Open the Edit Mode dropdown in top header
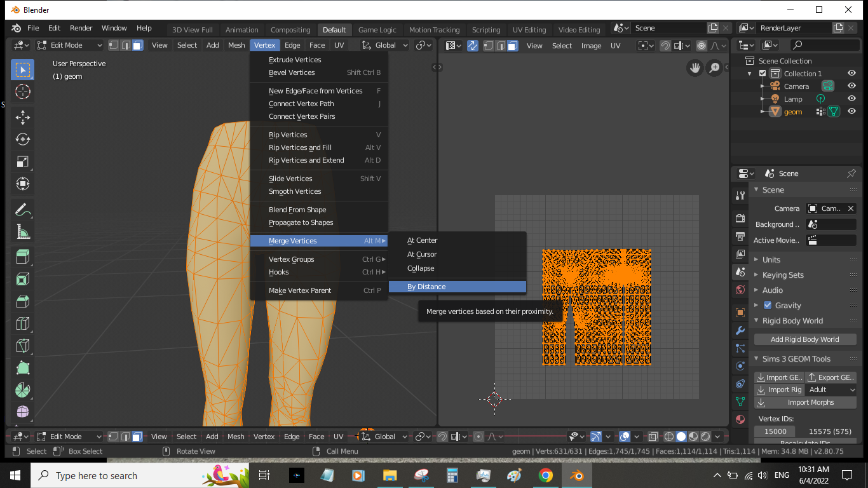This screenshot has width=868, height=488. tap(69, 45)
